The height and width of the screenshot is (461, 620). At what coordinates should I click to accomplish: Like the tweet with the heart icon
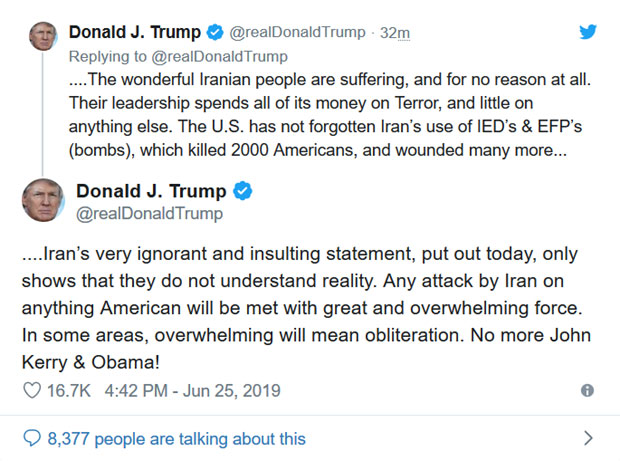point(29,390)
